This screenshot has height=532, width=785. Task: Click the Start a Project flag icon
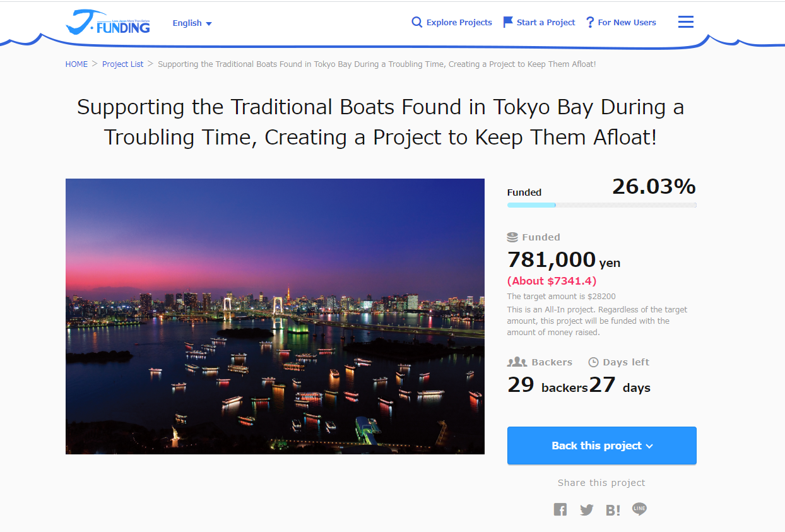pos(508,22)
